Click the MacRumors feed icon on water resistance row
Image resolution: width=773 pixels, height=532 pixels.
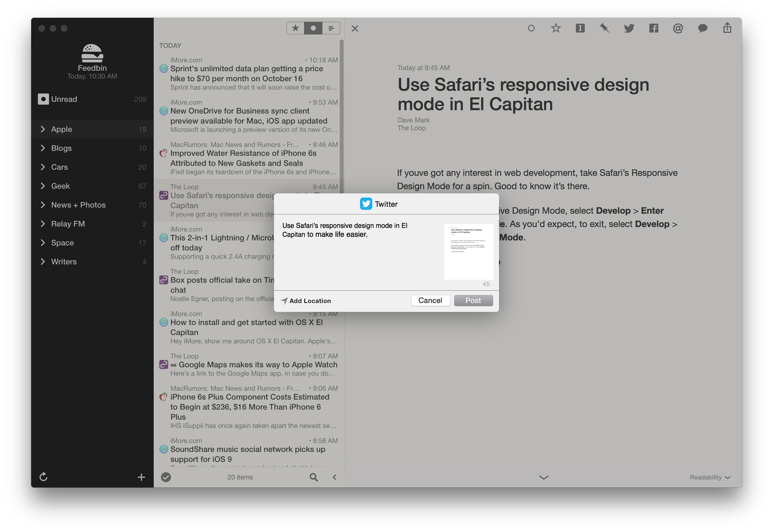pyautogui.click(x=163, y=153)
